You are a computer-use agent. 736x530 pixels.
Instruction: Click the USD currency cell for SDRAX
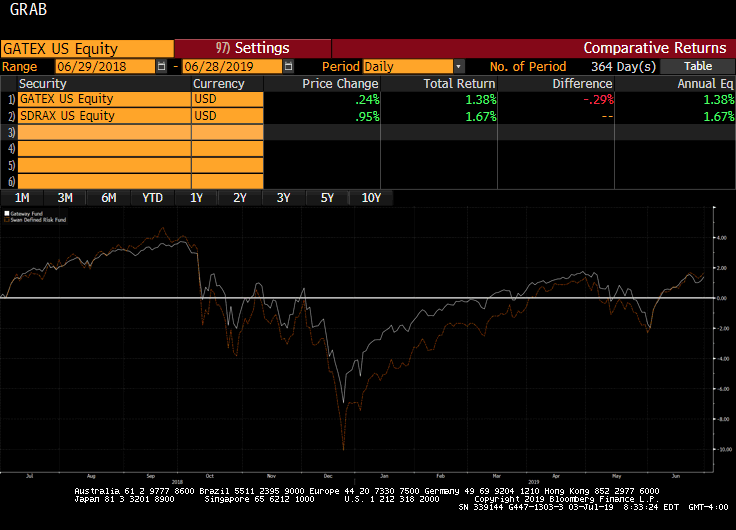click(228, 116)
